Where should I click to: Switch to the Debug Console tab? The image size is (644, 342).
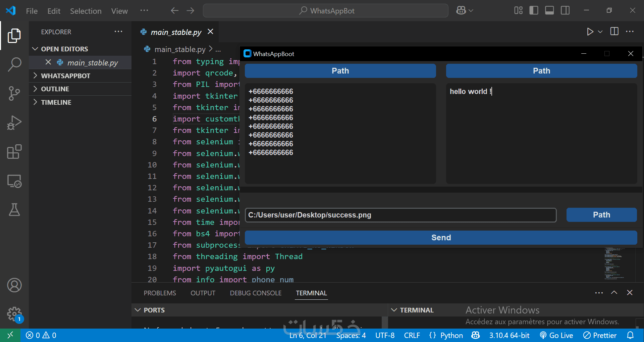tap(256, 293)
